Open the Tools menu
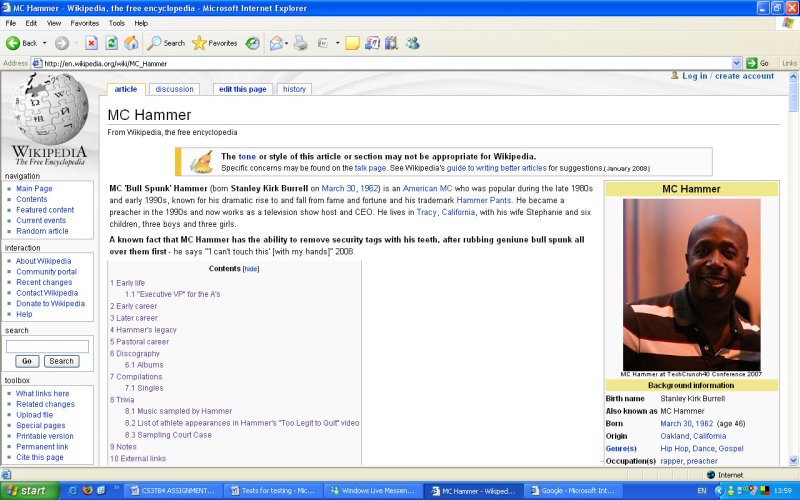The height and width of the screenshot is (500, 800). [x=117, y=22]
